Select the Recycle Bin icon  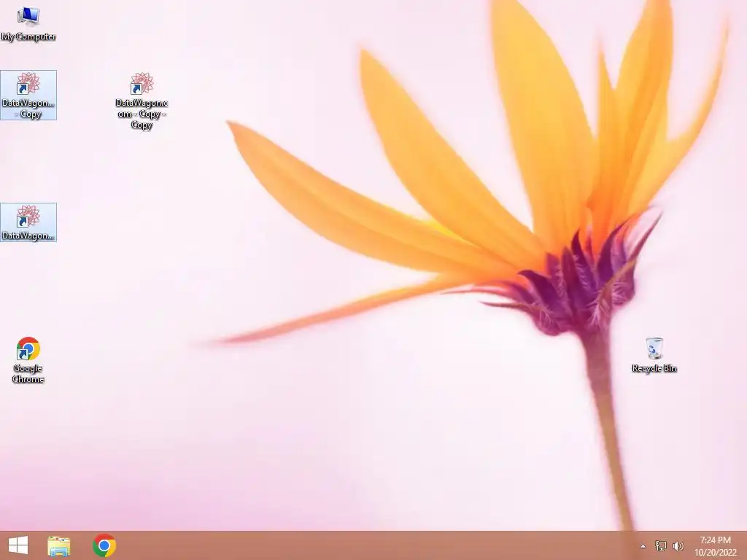click(x=654, y=355)
